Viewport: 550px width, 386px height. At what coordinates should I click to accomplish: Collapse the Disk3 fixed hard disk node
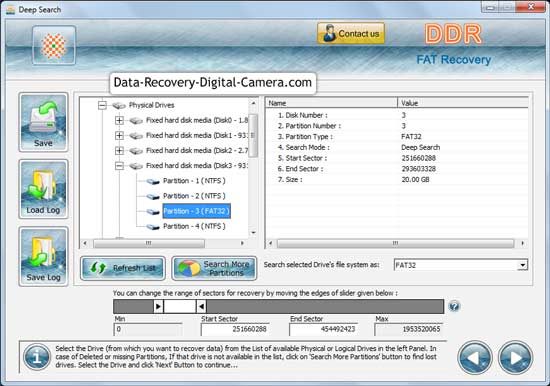click(x=119, y=166)
